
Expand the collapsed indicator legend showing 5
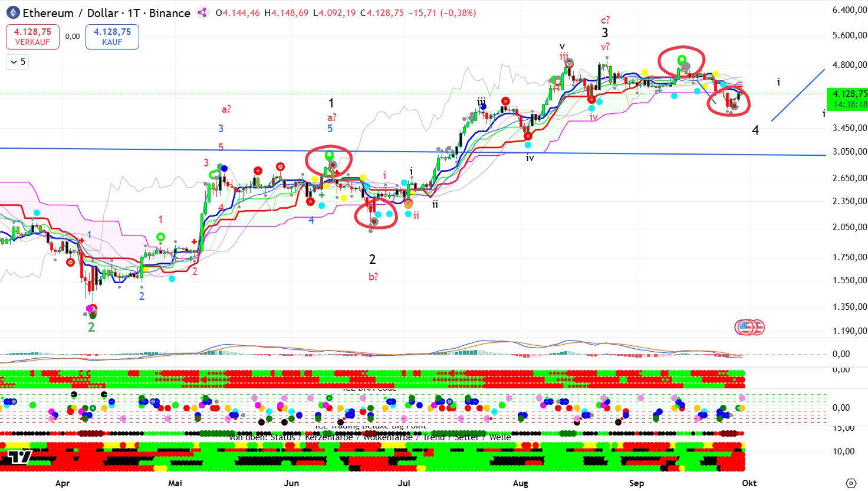pyautogui.click(x=17, y=62)
